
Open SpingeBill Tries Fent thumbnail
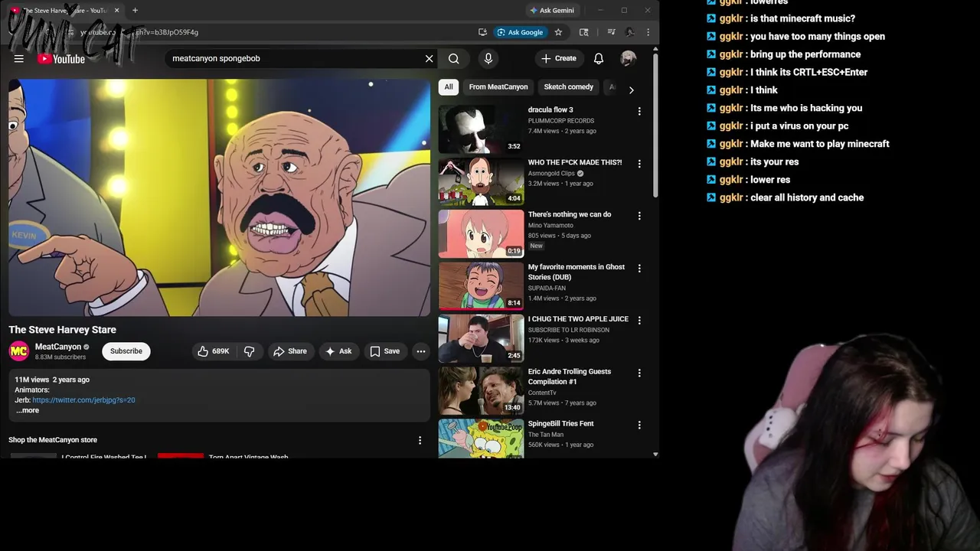click(481, 439)
